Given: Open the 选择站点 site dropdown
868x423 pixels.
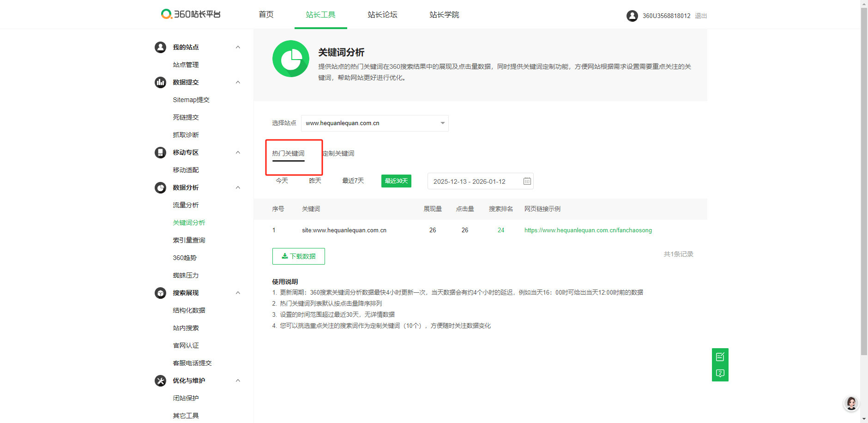Looking at the screenshot, I should 375,123.
